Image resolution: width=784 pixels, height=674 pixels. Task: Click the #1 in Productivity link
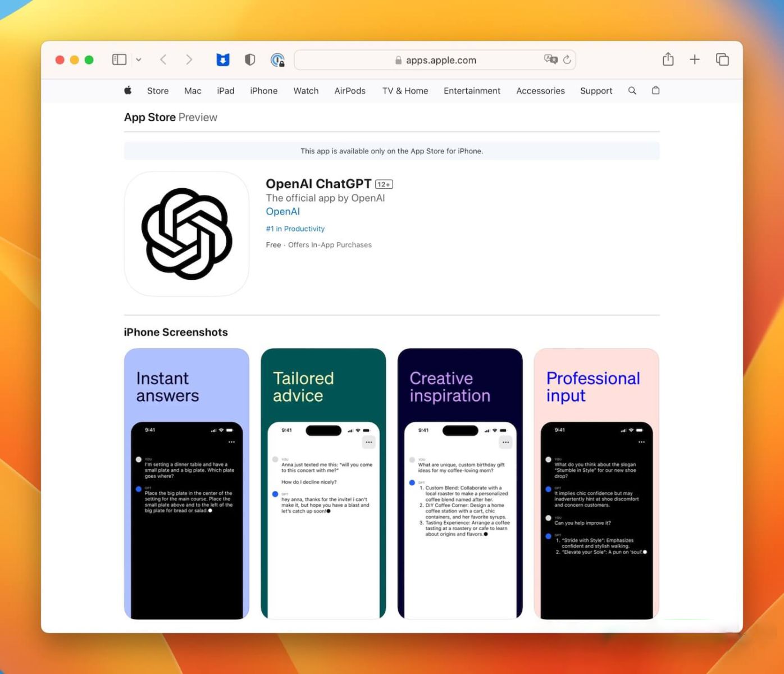coord(295,229)
